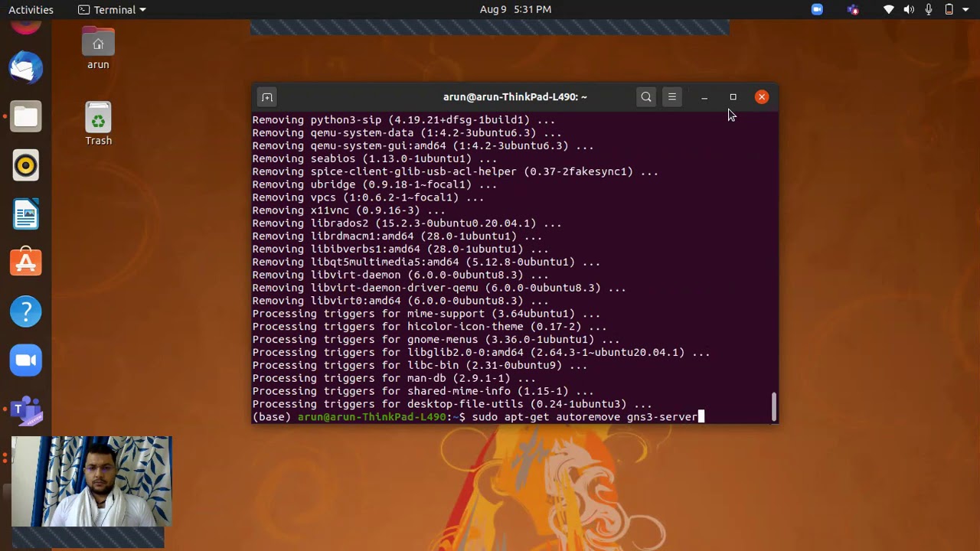Click the green prompt 'arun@arun-ThinkPad-L490'
Viewport: 980px width, 551px height.
pyautogui.click(x=371, y=417)
